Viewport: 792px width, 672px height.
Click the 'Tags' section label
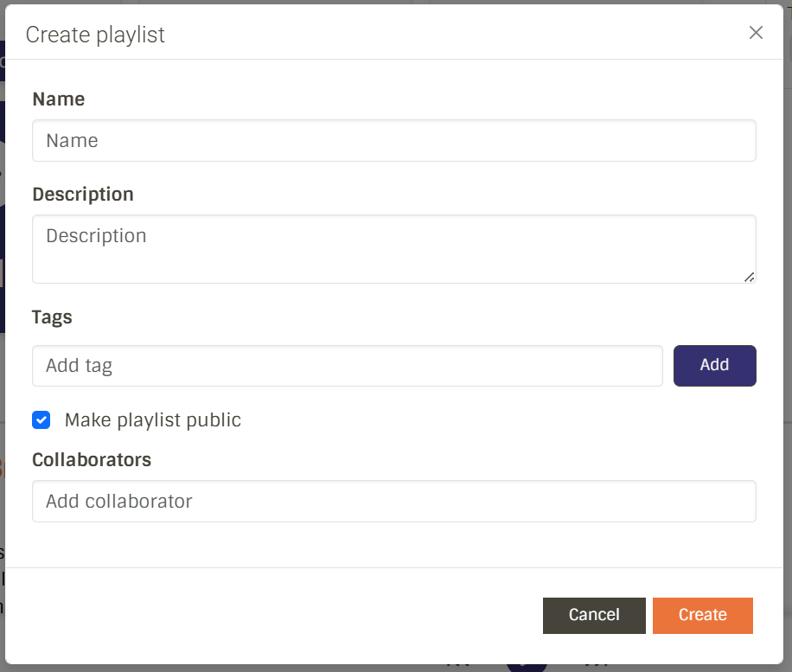tap(52, 317)
